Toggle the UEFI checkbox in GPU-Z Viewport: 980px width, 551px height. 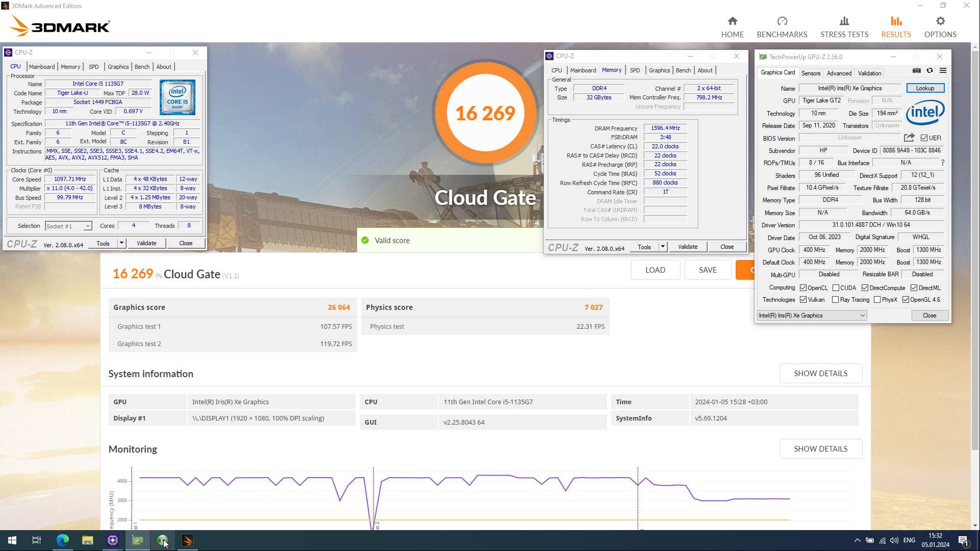click(x=924, y=138)
